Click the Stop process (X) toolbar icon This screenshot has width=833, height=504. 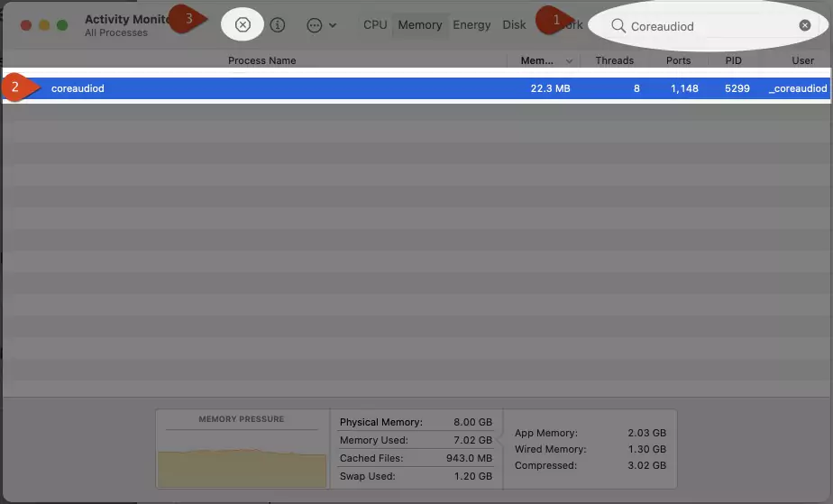pyautogui.click(x=243, y=25)
